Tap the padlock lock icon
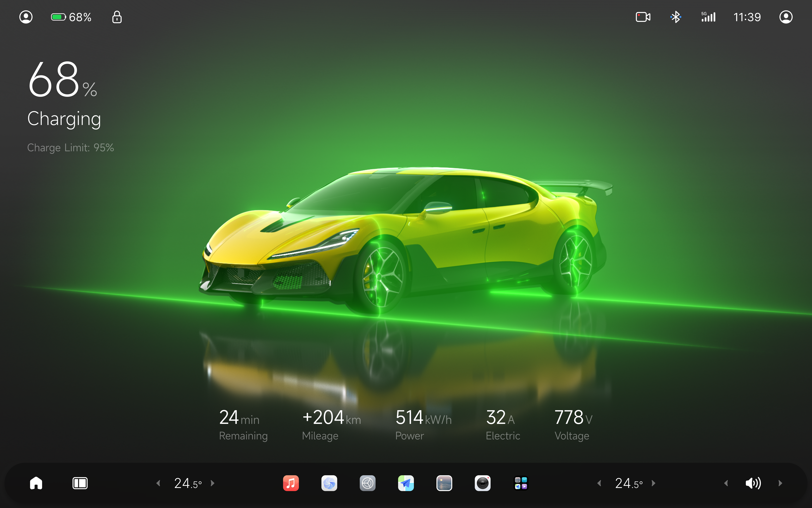812x508 pixels. tap(117, 17)
